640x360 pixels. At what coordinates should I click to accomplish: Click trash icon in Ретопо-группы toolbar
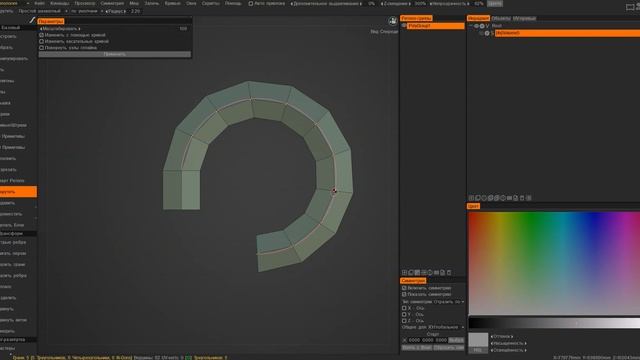(x=449, y=272)
